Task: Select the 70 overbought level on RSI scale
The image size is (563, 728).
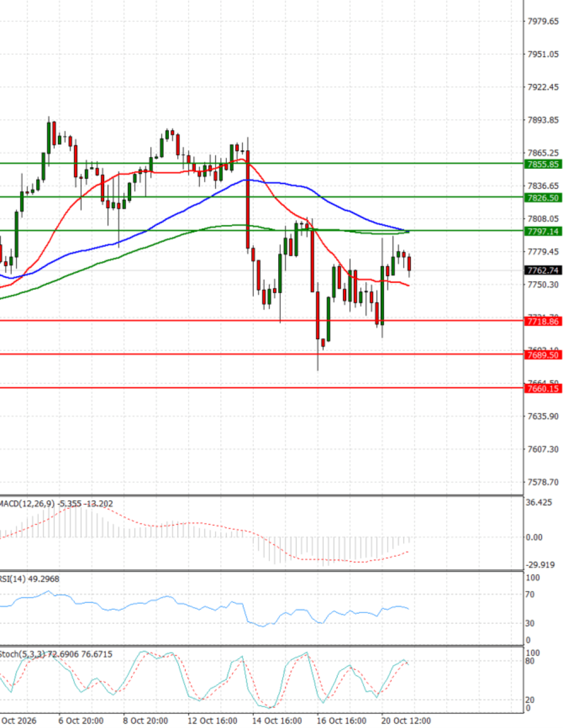Action: (x=530, y=595)
